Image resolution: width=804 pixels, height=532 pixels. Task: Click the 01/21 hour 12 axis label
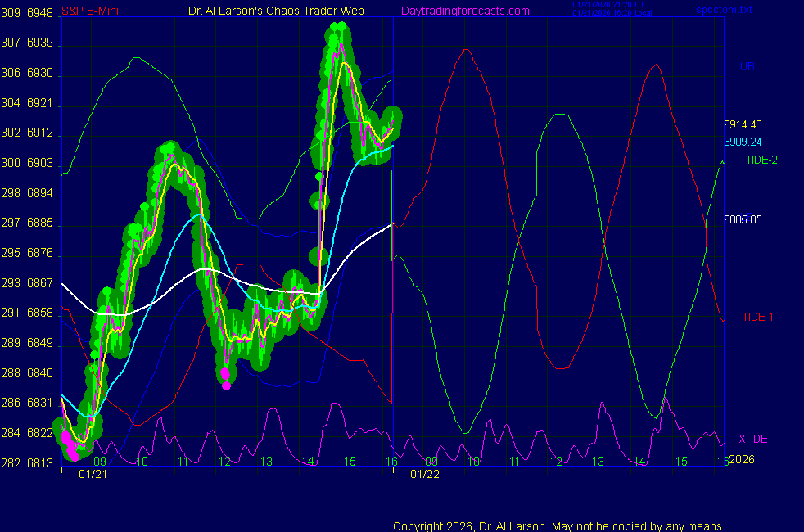pyautogui.click(x=225, y=462)
